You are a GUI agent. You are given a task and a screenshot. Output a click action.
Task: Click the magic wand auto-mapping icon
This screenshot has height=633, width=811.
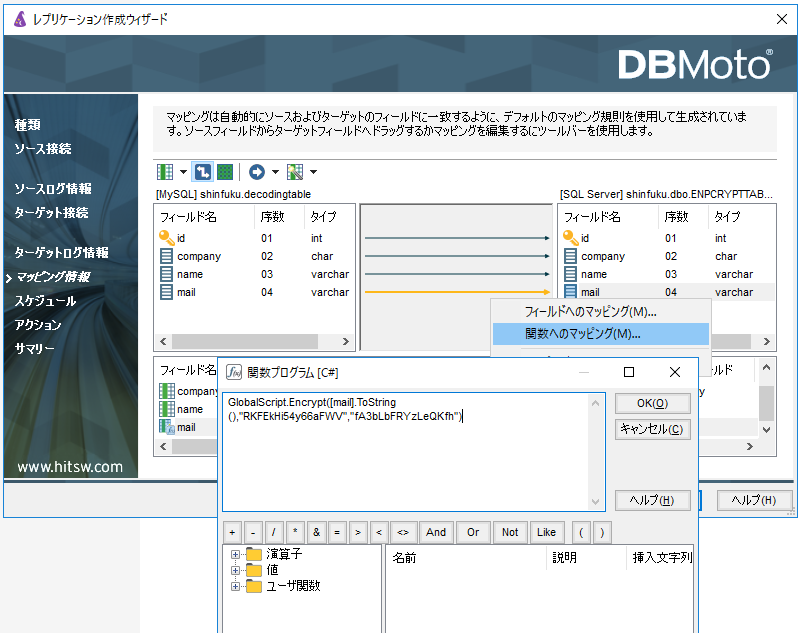click(295, 172)
